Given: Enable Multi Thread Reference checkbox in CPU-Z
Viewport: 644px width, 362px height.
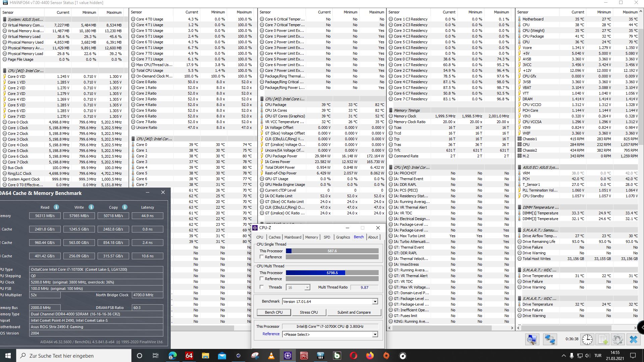Looking at the screenshot, I should 262,278.
